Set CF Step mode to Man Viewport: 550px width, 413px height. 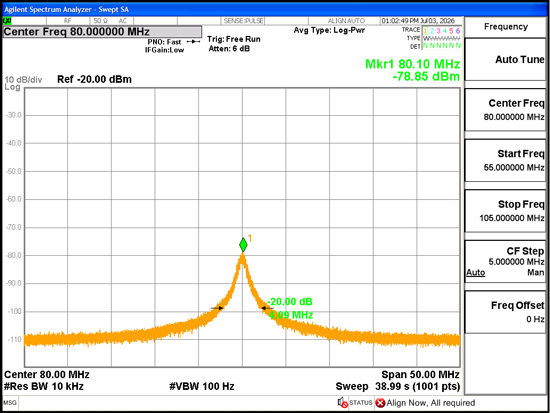536,272
